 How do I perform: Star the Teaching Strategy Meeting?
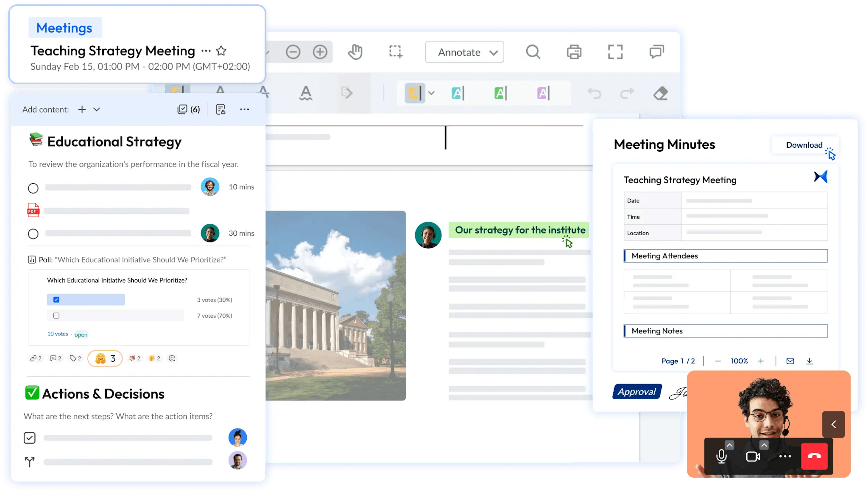221,51
